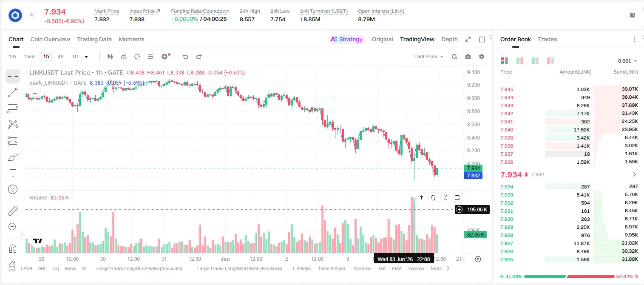
Task: Open the AI Strategy button
Action: coord(346,39)
